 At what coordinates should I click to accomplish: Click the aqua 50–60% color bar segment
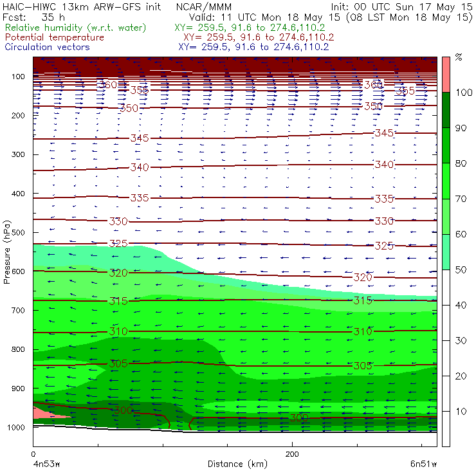pos(446,252)
